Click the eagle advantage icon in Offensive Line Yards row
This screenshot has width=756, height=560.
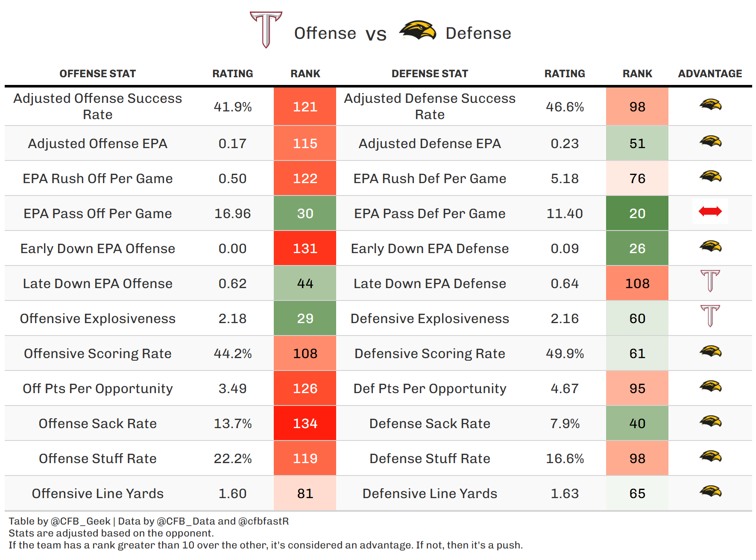click(710, 491)
